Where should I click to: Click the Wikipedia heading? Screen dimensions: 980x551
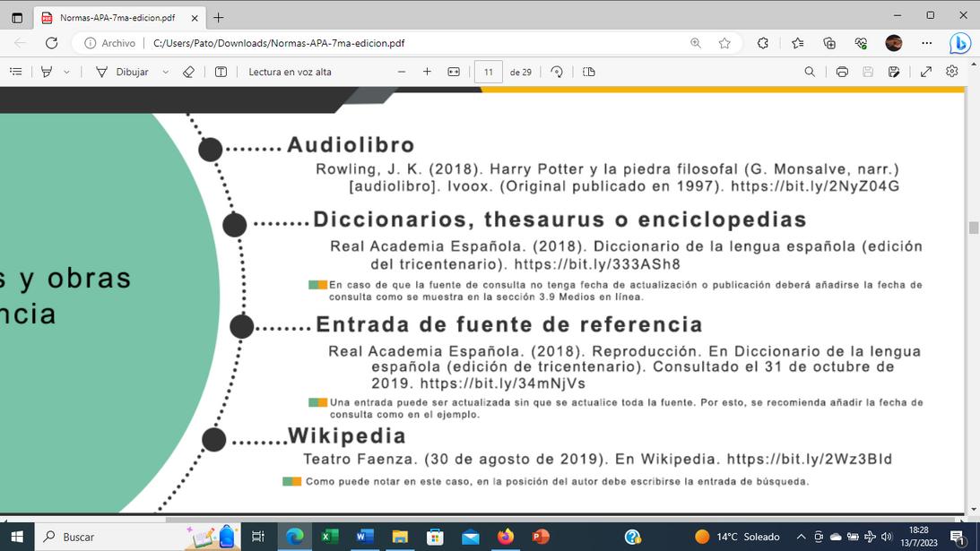pos(347,435)
